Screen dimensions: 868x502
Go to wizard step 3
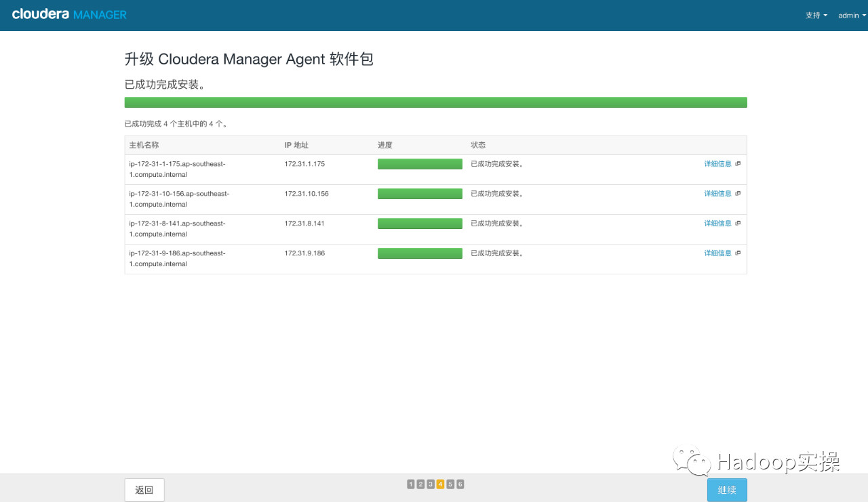point(431,484)
